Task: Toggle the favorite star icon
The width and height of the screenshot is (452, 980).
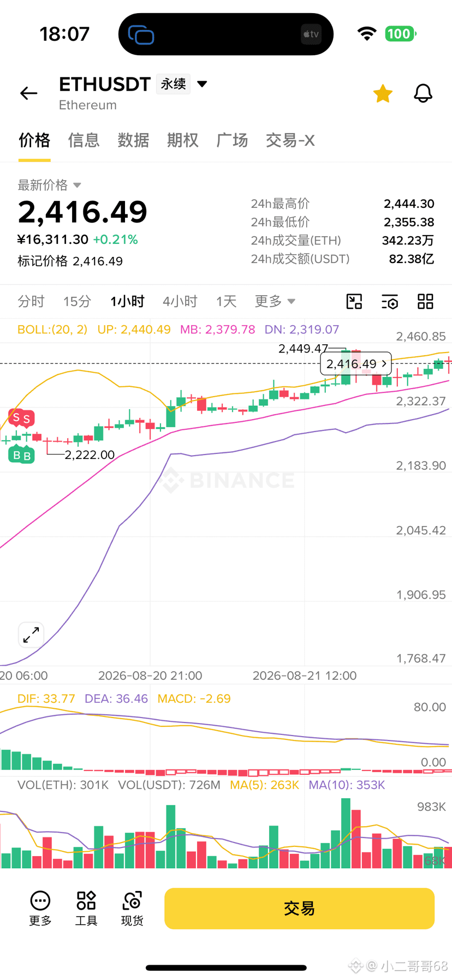Action: (383, 93)
